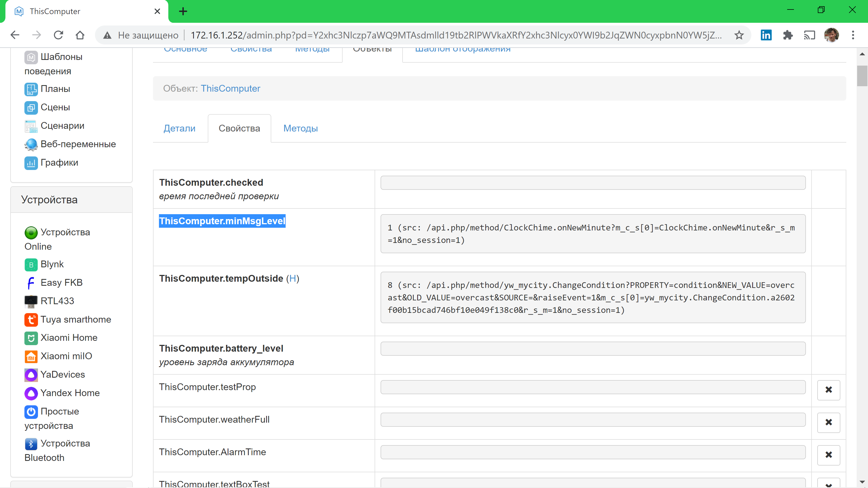The height and width of the screenshot is (488, 868).
Task: Open the Графики section
Action: [x=59, y=162]
